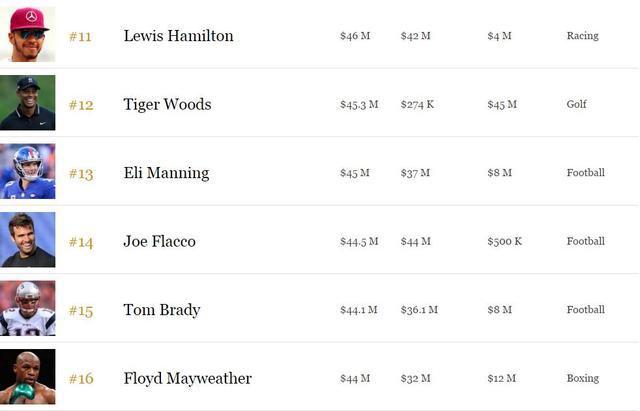640x411 pixels.
Task: Click the photo beside rank #11
Action: point(27,35)
